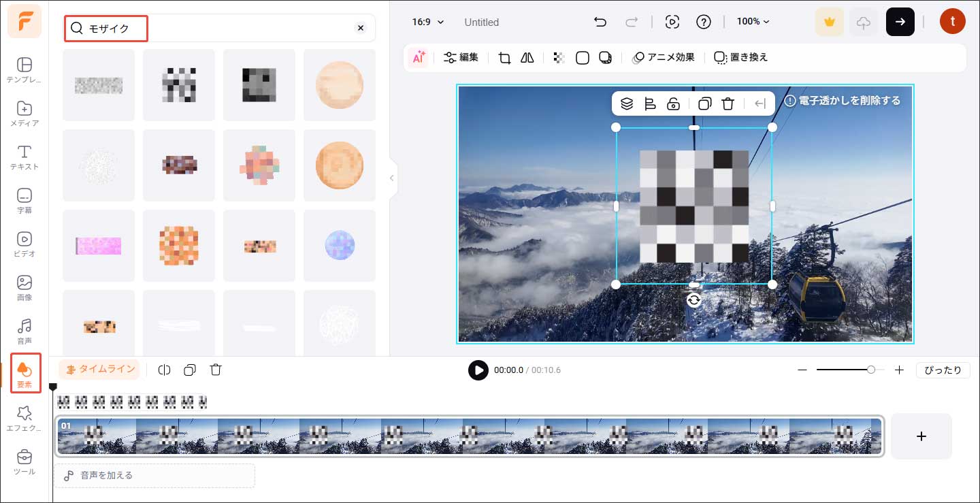Select the pink pixel strip thumbnail
Viewport: 980px width, 503px height.
pyautogui.click(x=98, y=246)
